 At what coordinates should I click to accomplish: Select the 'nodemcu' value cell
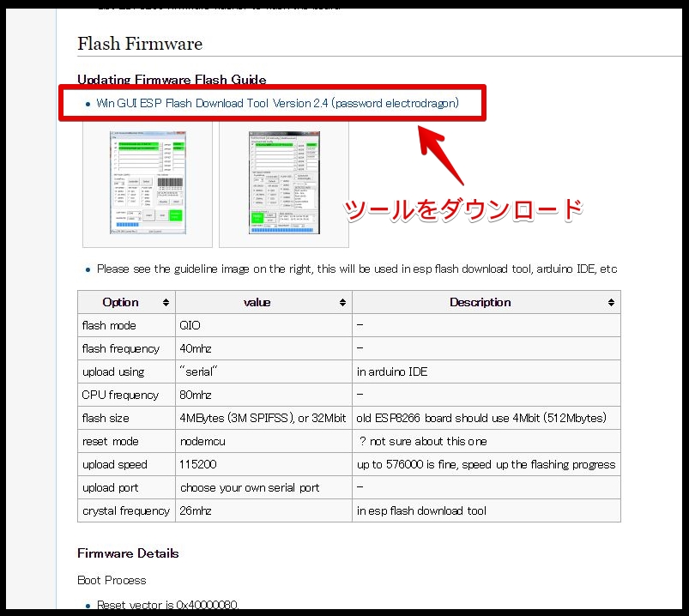tap(263, 442)
